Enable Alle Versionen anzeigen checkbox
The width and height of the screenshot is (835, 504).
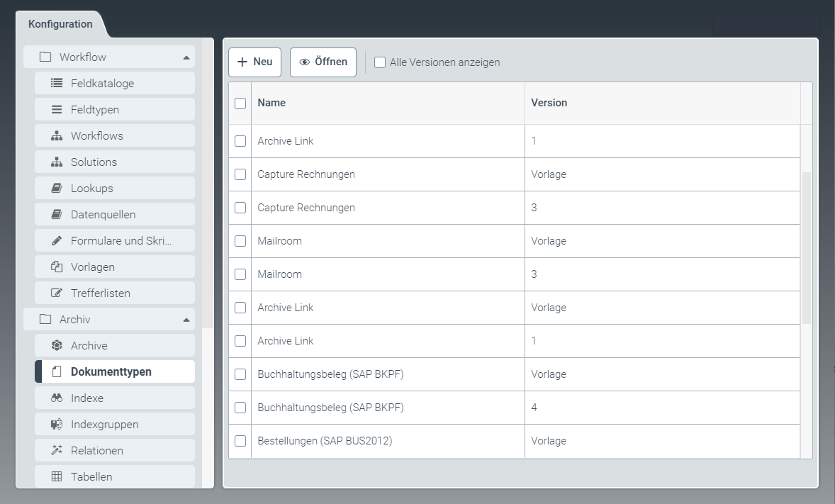(380, 62)
